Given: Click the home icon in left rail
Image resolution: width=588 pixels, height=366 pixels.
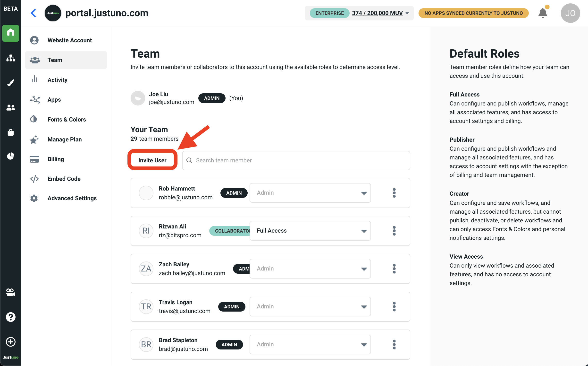Looking at the screenshot, I should [11, 33].
